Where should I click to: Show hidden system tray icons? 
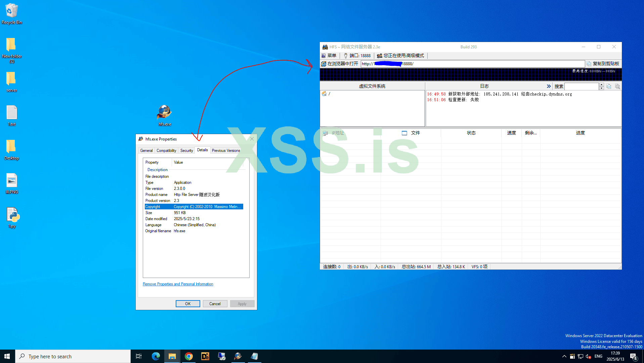pyautogui.click(x=564, y=356)
